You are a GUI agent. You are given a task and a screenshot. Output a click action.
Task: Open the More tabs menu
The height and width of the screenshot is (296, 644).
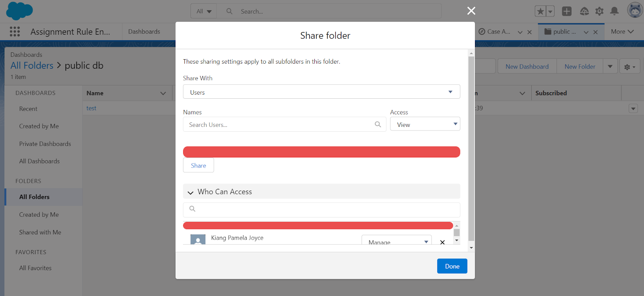pos(622,31)
